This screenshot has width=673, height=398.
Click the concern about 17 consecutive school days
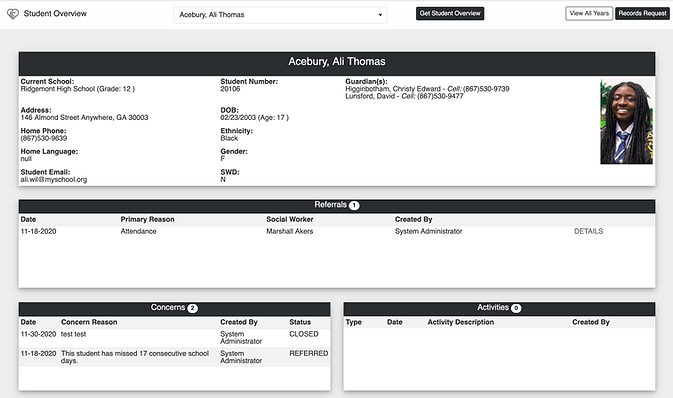pos(135,357)
